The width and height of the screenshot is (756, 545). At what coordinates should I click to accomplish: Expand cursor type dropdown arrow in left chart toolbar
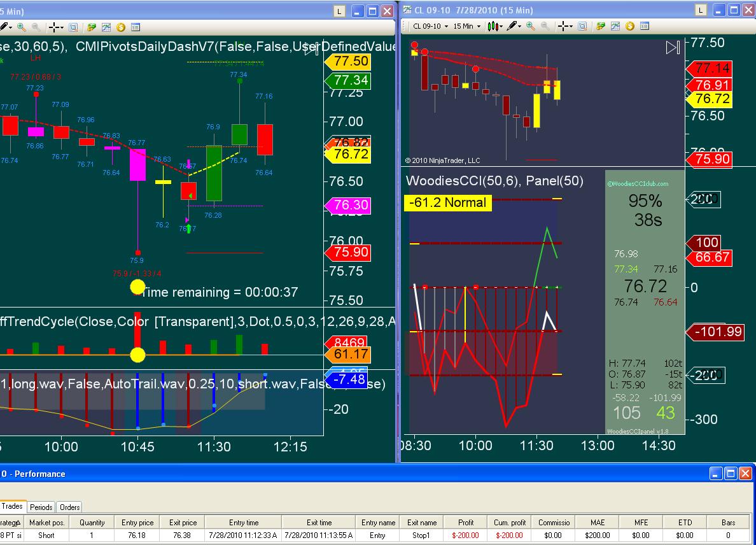(62, 27)
